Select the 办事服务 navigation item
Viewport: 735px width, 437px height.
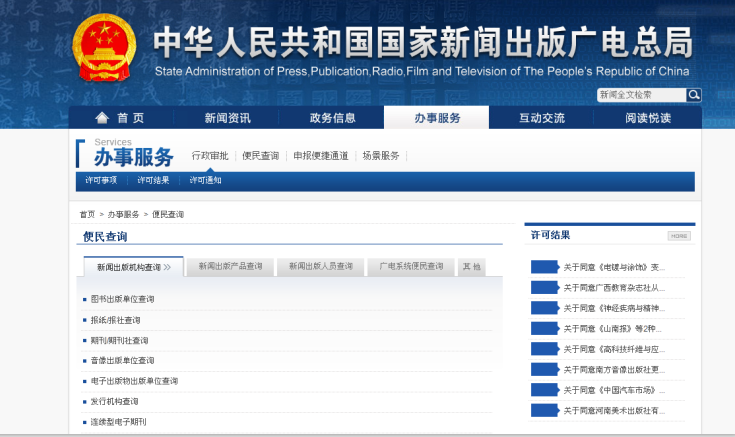pos(437,118)
